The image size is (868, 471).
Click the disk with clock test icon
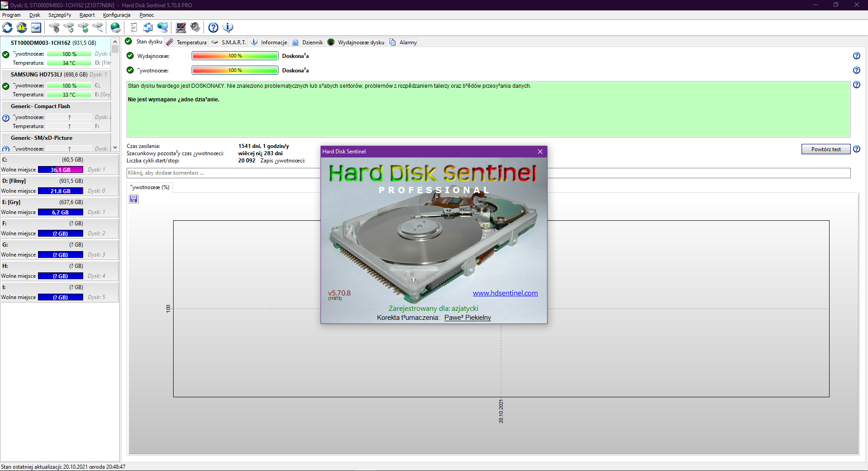69,28
